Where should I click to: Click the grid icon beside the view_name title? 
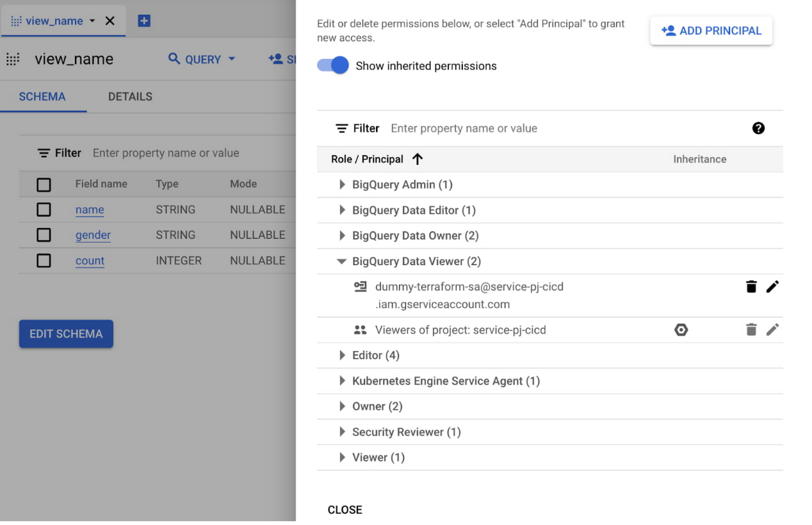pyautogui.click(x=13, y=59)
